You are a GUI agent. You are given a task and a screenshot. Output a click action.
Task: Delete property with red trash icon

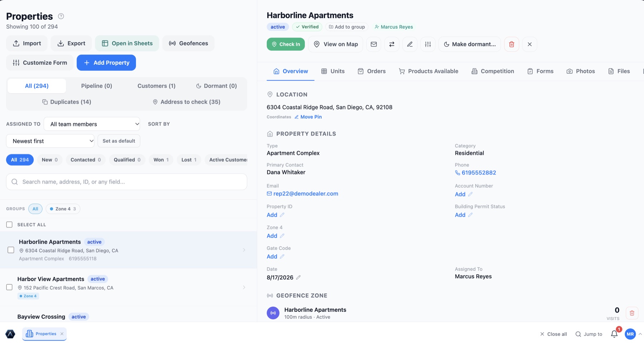(x=512, y=44)
